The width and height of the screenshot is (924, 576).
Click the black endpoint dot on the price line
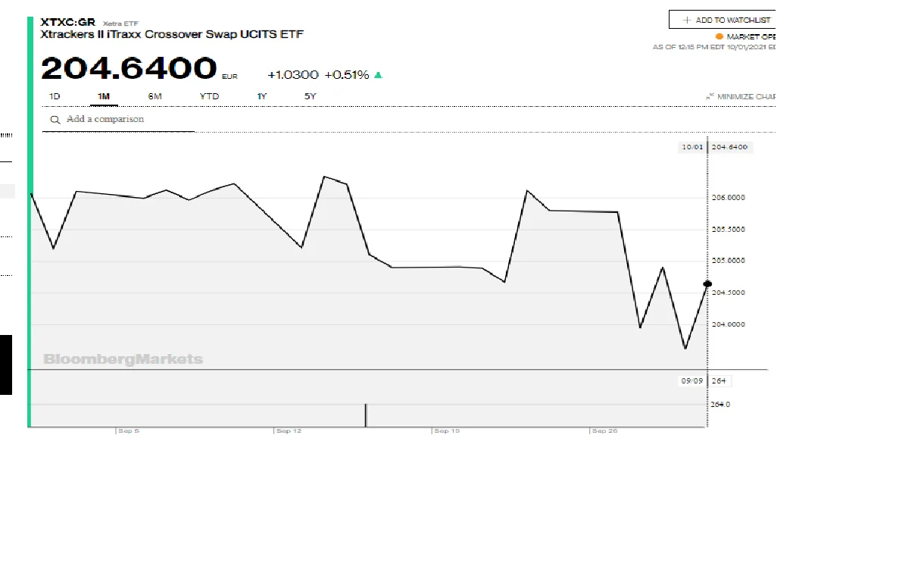pos(707,283)
